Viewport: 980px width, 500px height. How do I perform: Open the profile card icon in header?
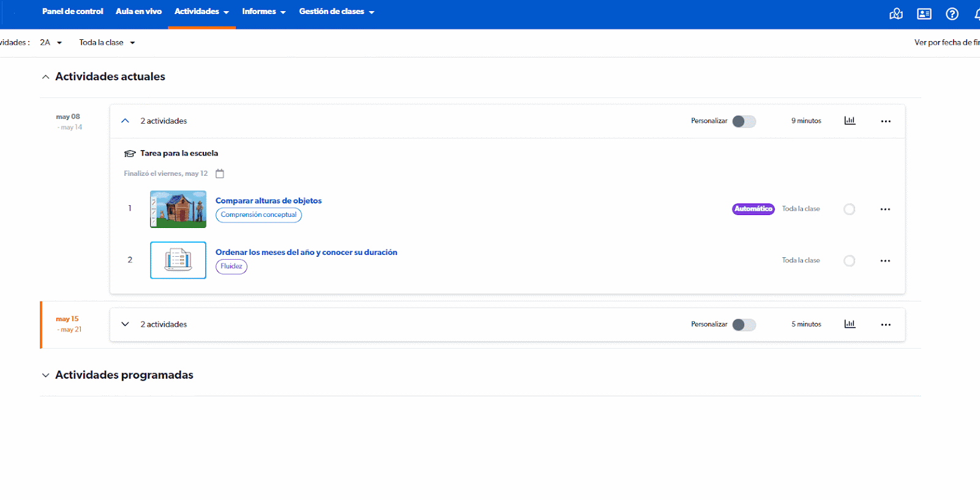point(924,13)
